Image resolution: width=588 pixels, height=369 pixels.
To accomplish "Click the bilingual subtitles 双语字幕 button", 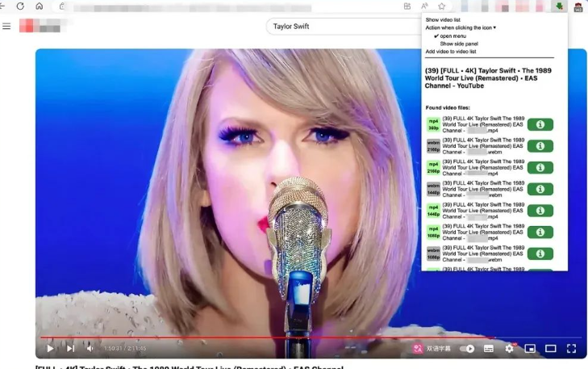I will coord(432,348).
